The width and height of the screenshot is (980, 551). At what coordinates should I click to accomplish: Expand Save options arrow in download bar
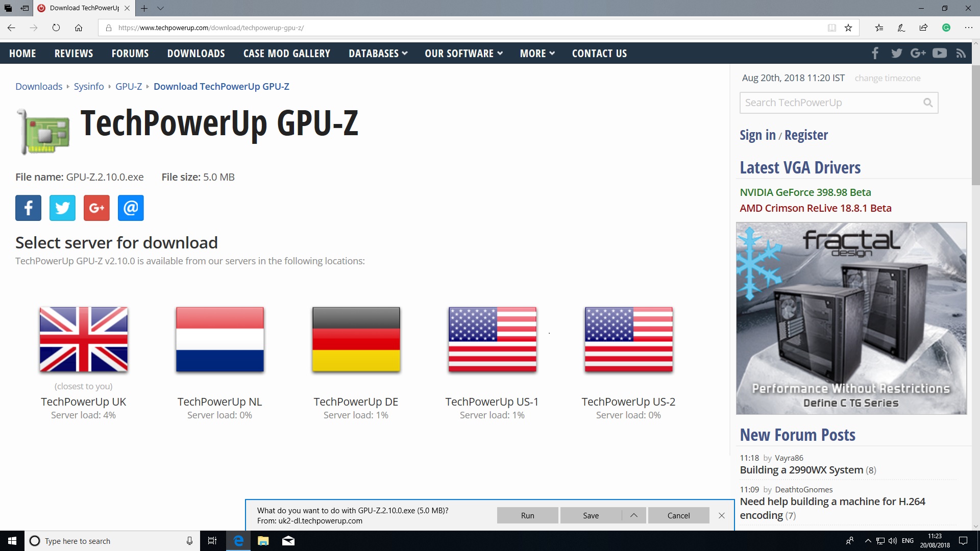click(633, 515)
